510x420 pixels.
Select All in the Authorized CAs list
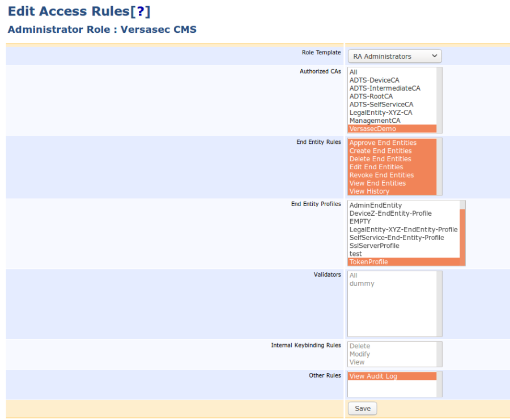pyautogui.click(x=352, y=72)
